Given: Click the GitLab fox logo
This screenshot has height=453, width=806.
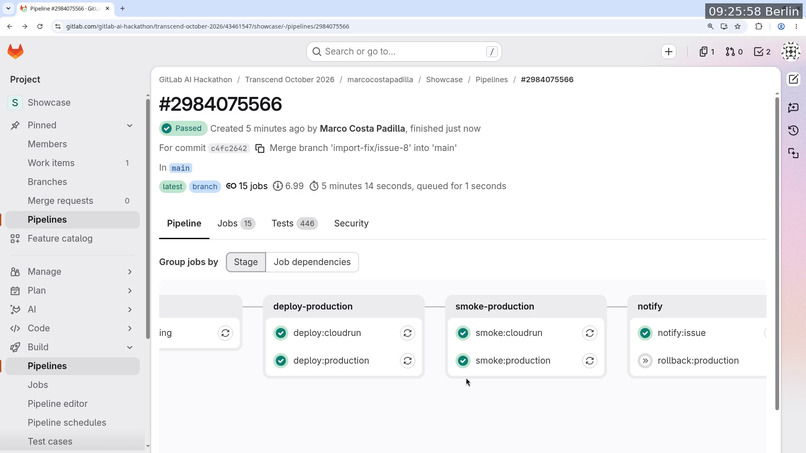Looking at the screenshot, I should [15, 51].
